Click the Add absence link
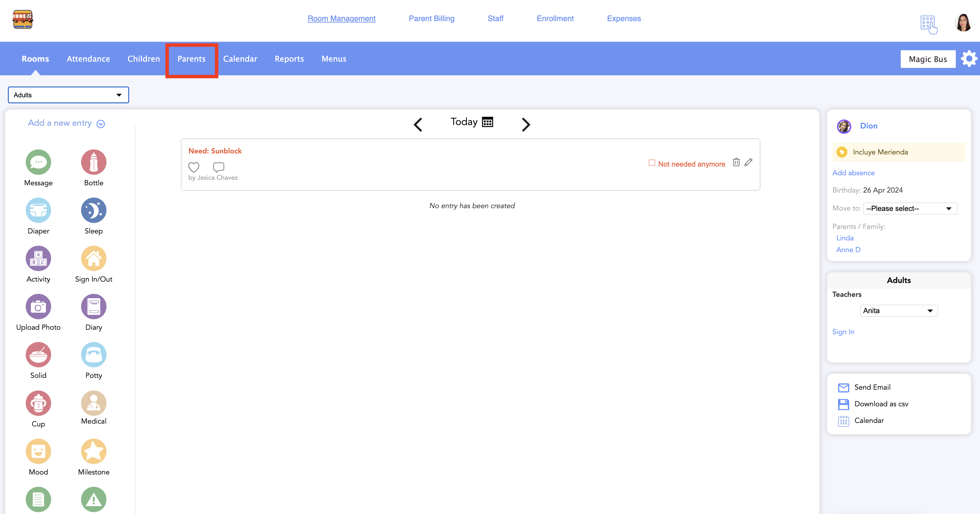The image size is (980, 514). coord(853,173)
